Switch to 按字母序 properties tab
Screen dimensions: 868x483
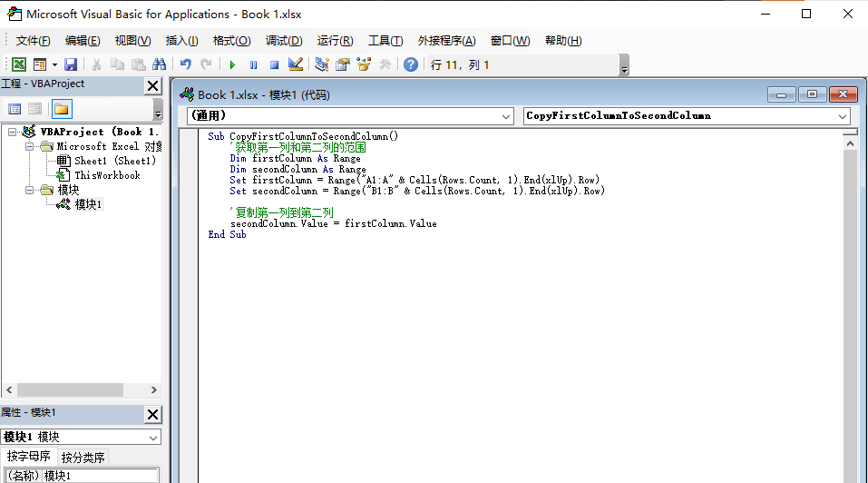pos(28,457)
